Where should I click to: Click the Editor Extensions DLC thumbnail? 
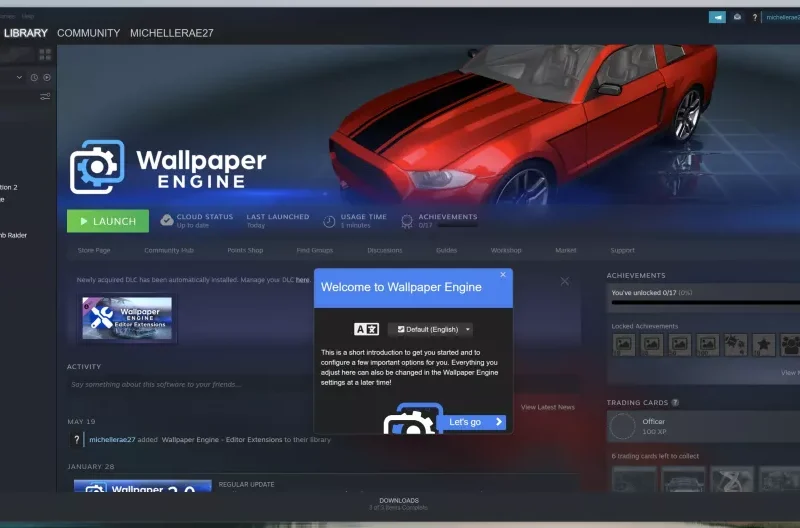pos(127,318)
